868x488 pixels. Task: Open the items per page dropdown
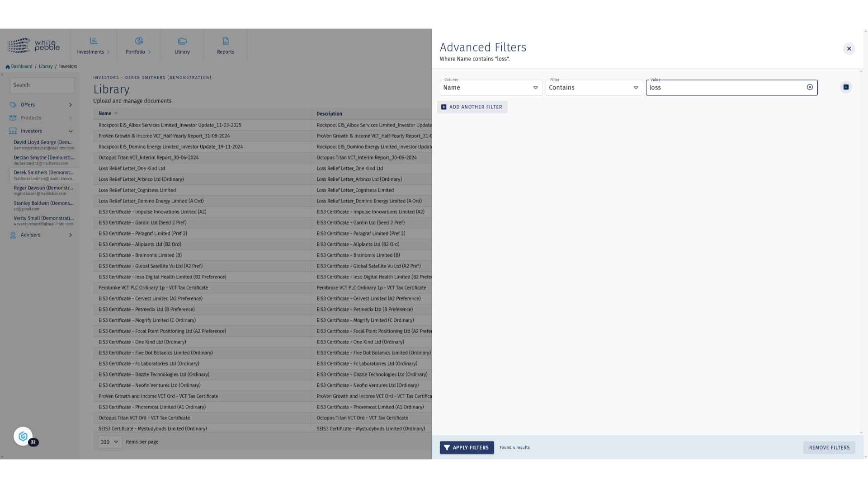(x=110, y=442)
